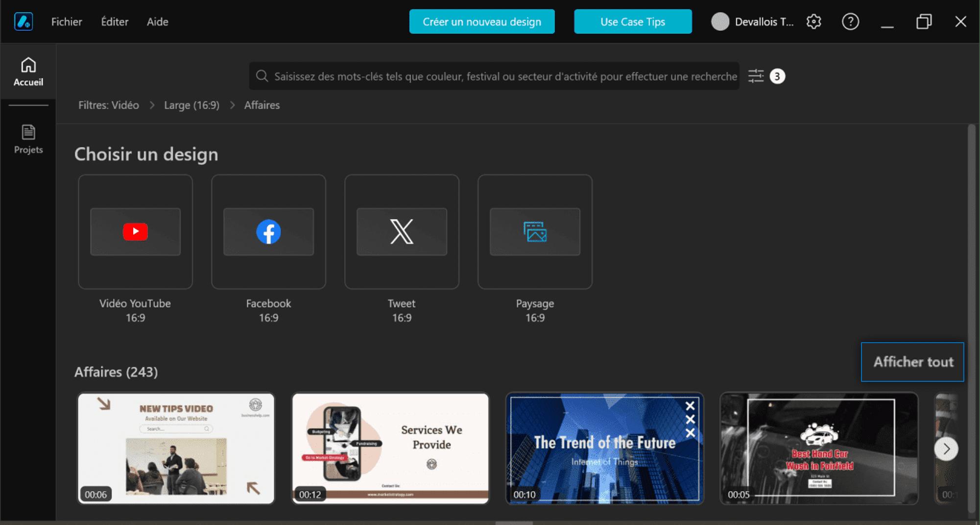This screenshot has height=525, width=980.
Task: Open Use Case Tips
Action: pyautogui.click(x=633, y=22)
